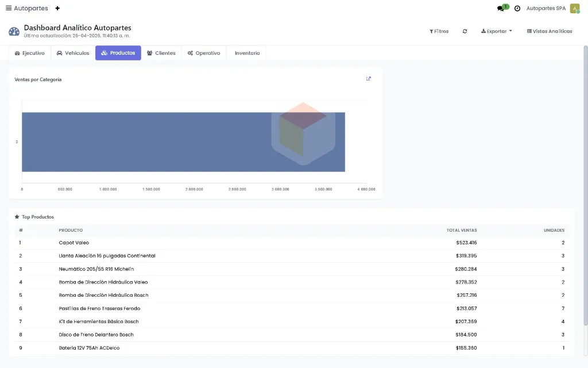The width and height of the screenshot is (588, 368).
Task: Click the $523.416 sales value
Action: (466, 243)
